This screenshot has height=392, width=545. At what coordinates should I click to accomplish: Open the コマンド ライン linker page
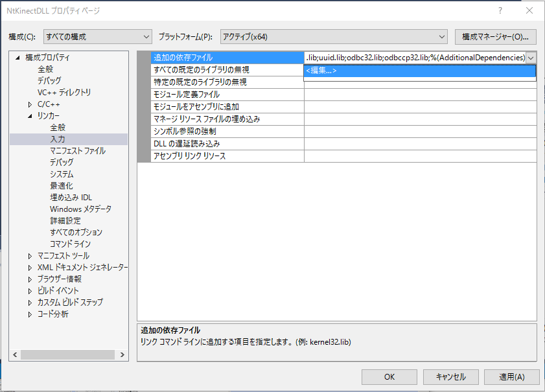coord(70,244)
